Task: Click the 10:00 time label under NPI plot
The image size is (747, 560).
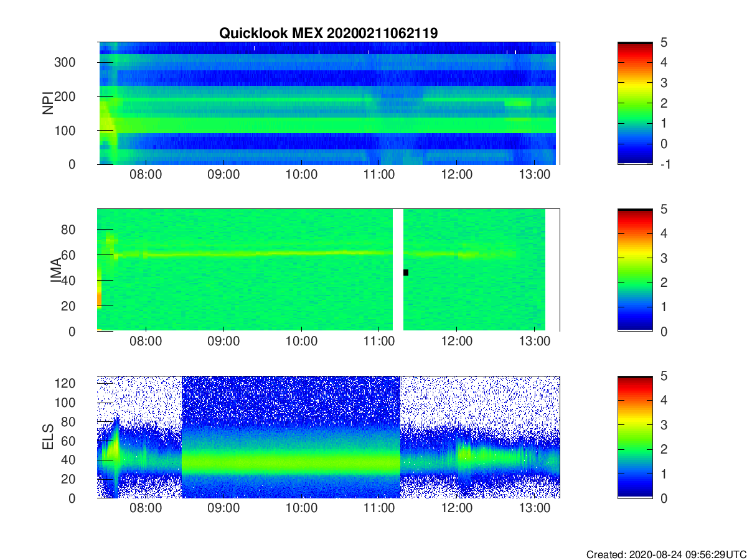Action: 301,175
